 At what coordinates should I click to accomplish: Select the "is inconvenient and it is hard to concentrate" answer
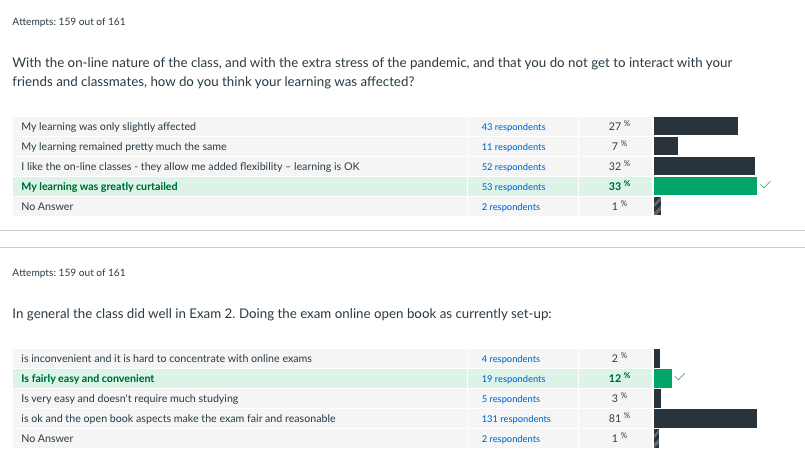[x=166, y=359]
